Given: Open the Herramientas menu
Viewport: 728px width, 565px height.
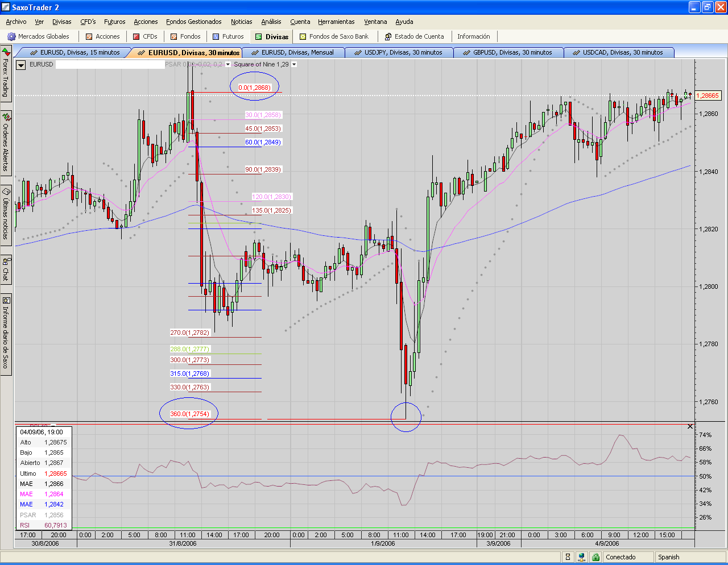Looking at the screenshot, I should (336, 22).
